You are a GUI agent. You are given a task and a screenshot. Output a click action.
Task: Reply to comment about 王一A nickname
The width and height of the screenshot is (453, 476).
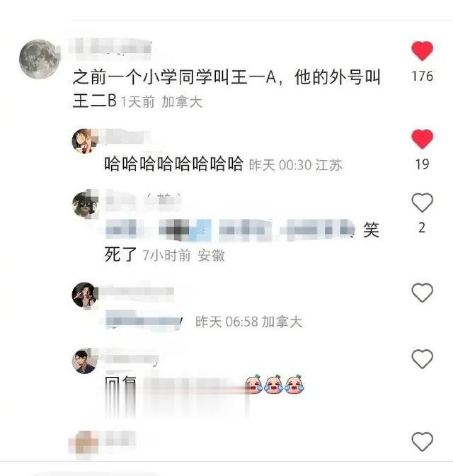tap(226, 89)
